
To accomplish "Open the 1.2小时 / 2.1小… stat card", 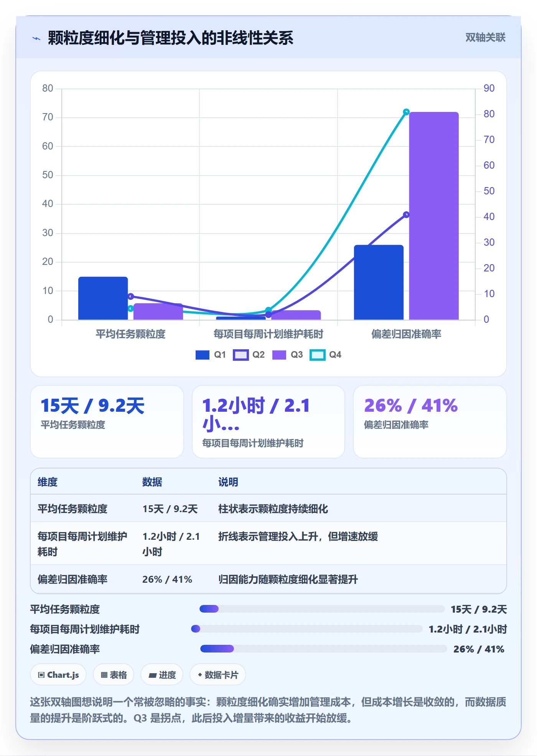I will 268,422.
